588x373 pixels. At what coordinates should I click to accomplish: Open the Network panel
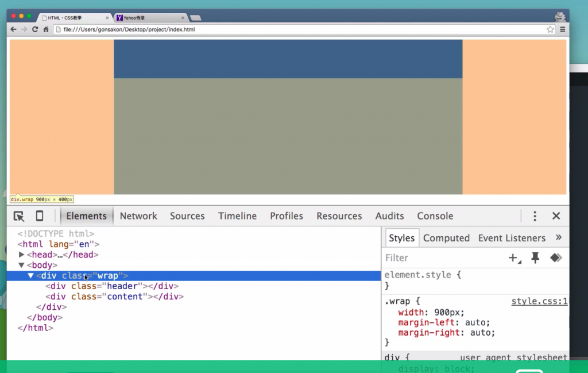coord(138,216)
